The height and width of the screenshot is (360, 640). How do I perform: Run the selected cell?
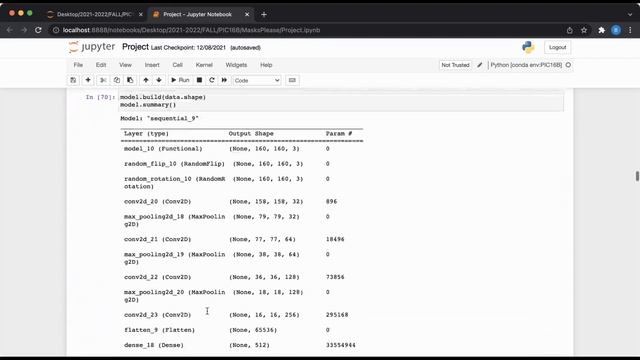[180, 80]
